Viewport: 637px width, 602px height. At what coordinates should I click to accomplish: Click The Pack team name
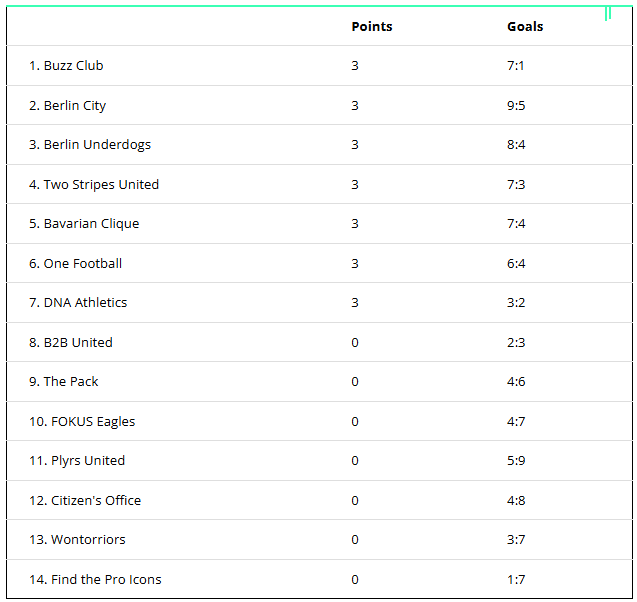63,382
